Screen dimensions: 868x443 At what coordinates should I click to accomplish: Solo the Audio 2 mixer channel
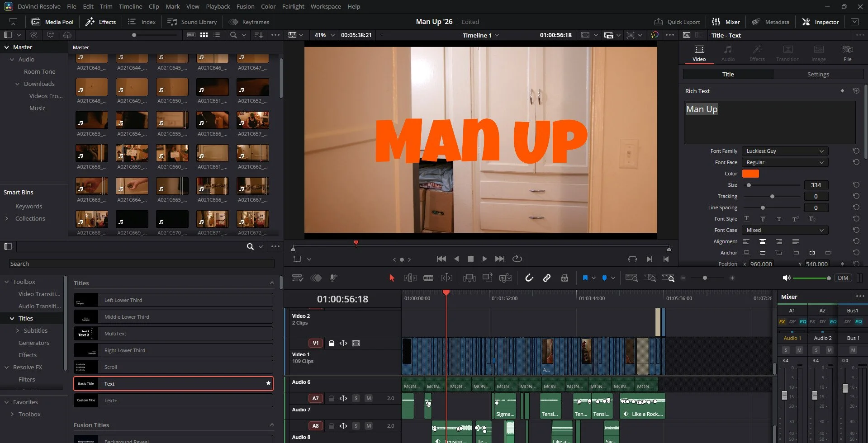coord(816,350)
